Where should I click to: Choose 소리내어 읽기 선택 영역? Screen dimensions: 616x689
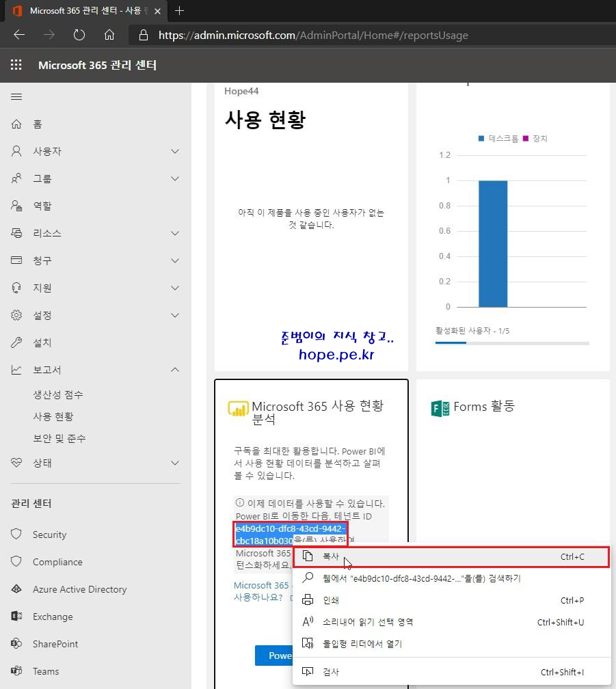pyautogui.click(x=451, y=622)
